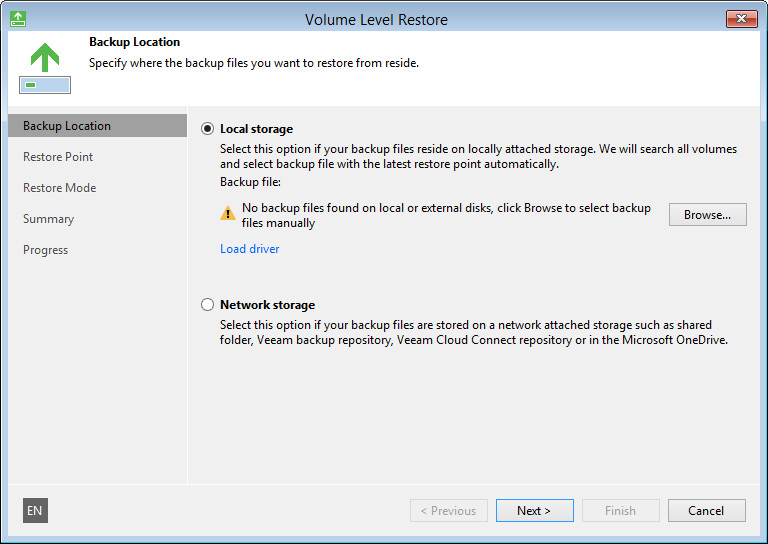Image resolution: width=768 pixels, height=544 pixels.
Task: Open the EN language selector
Action: click(x=35, y=511)
